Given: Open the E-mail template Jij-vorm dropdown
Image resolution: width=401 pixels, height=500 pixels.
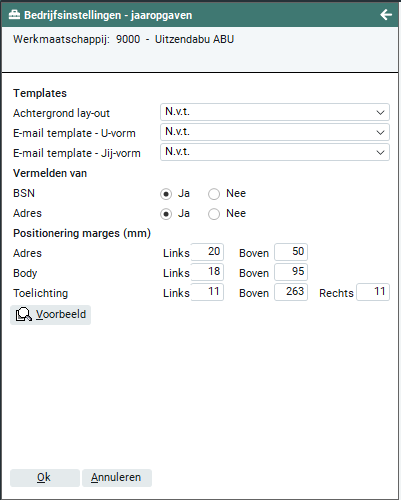Looking at the screenshot, I should [x=275, y=152].
